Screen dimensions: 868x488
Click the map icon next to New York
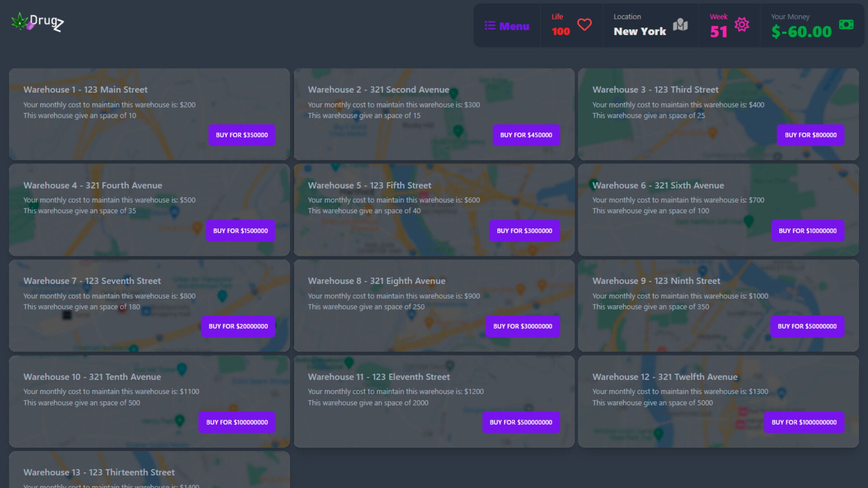click(x=680, y=26)
